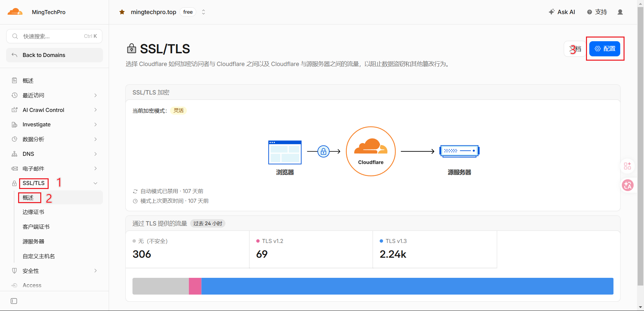This screenshot has width=644, height=311.
Task: Collapse the SSL/TLS section chevron
Action: coord(96,183)
